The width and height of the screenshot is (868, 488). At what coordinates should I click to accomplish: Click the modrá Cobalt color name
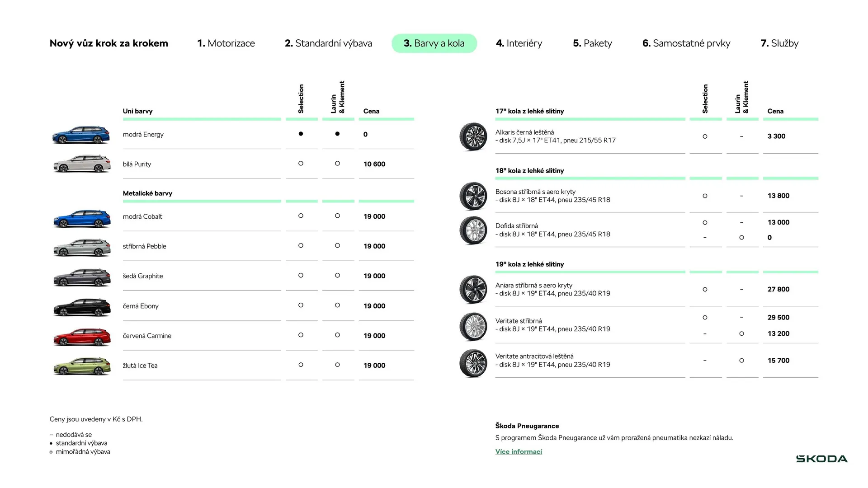142,216
